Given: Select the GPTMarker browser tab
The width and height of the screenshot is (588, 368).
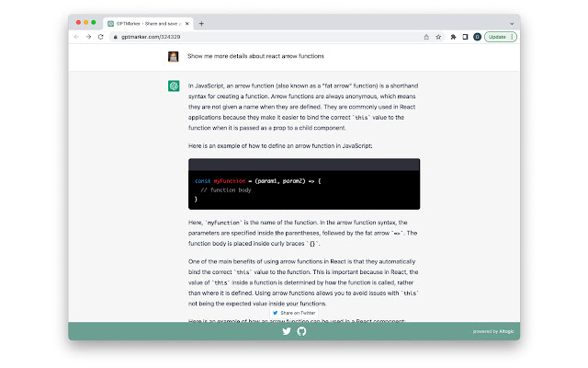Looking at the screenshot, I should tap(148, 23).
